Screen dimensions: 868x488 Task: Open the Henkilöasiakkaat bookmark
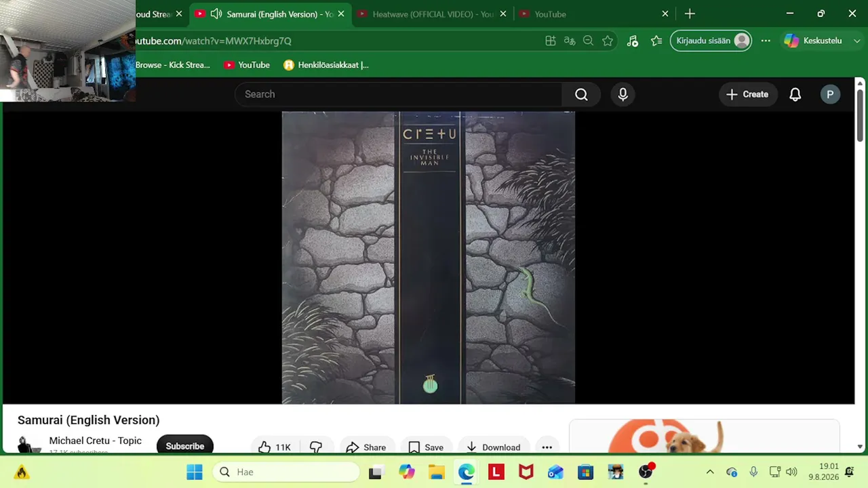pos(326,65)
